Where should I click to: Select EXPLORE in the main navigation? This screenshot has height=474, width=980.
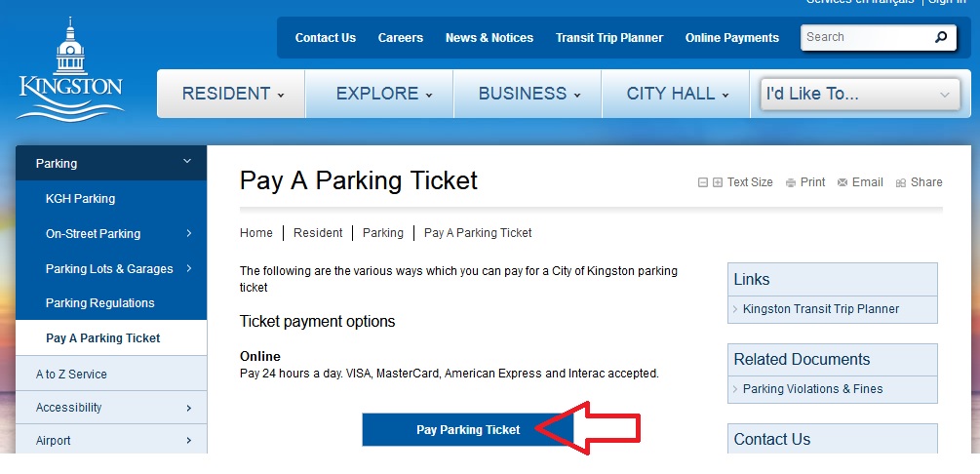(383, 95)
